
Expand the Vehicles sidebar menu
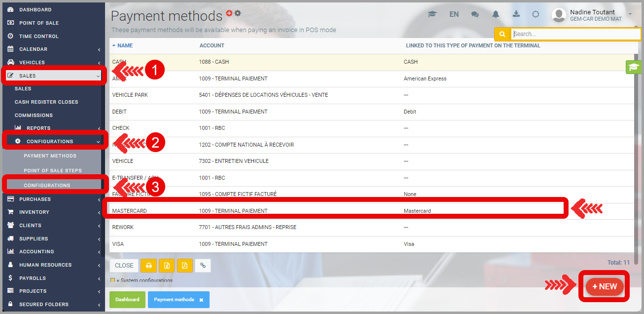pyautogui.click(x=53, y=63)
